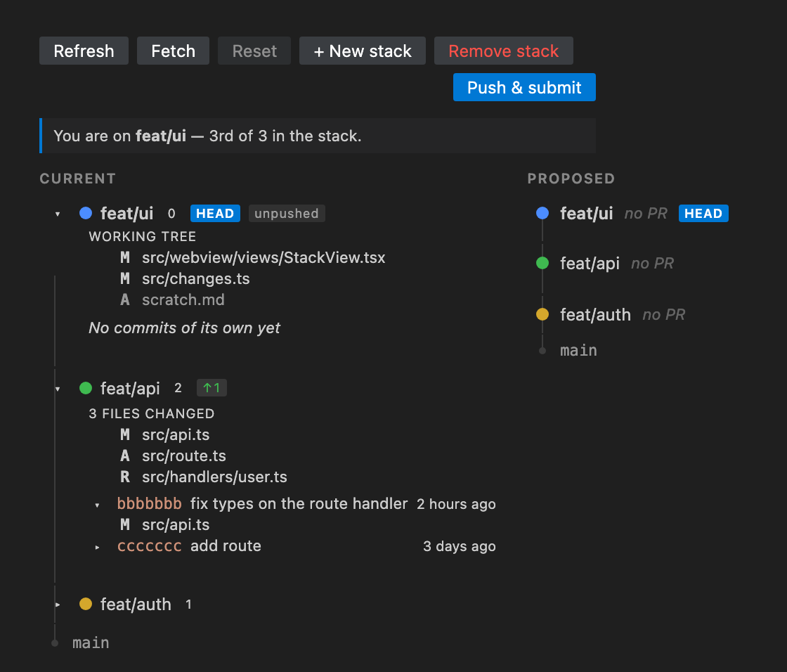Click the yellow feat/auth dot in Proposed
The width and height of the screenshot is (787, 672).
coord(542,314)
